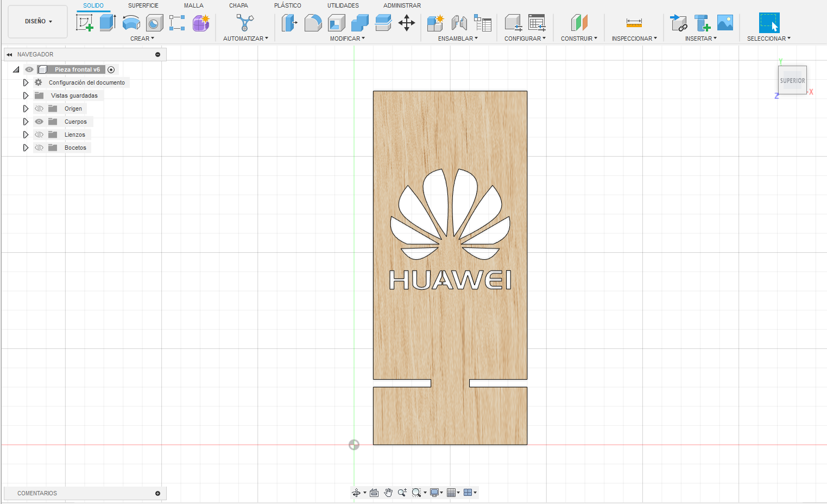The height and width of the screenshot is (504, 827).
Task: Show the Lienzos folder
Action: click(x=39, y=135)
